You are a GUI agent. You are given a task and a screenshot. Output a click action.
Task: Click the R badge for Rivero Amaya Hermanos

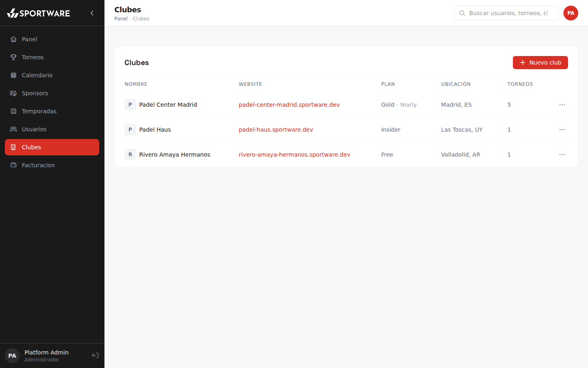[130, 155]
